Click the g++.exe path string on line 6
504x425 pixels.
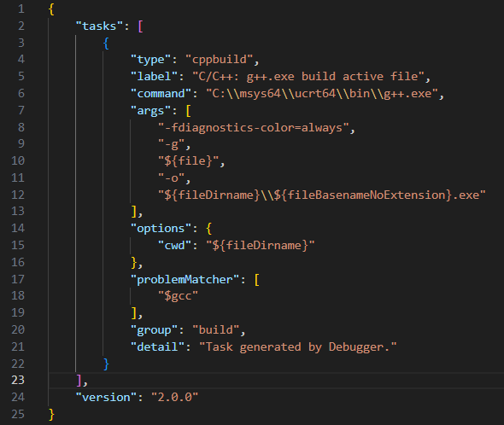pyautogui.click(x=322, y=94)
